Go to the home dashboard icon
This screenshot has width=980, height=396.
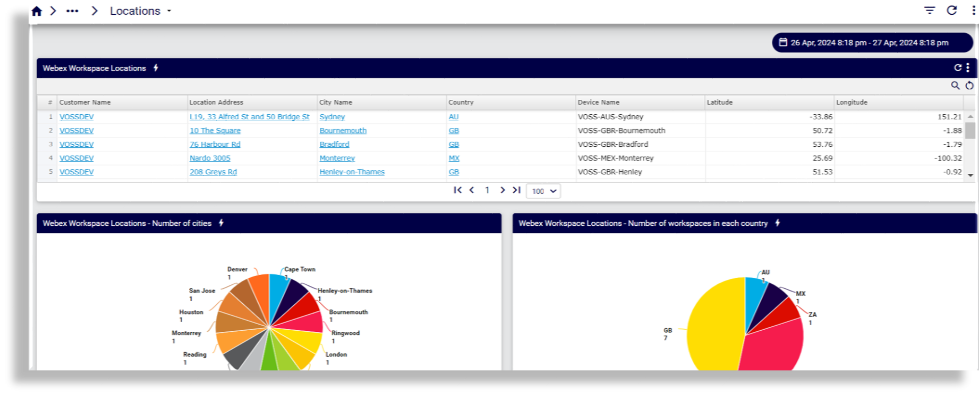[37, 11]
